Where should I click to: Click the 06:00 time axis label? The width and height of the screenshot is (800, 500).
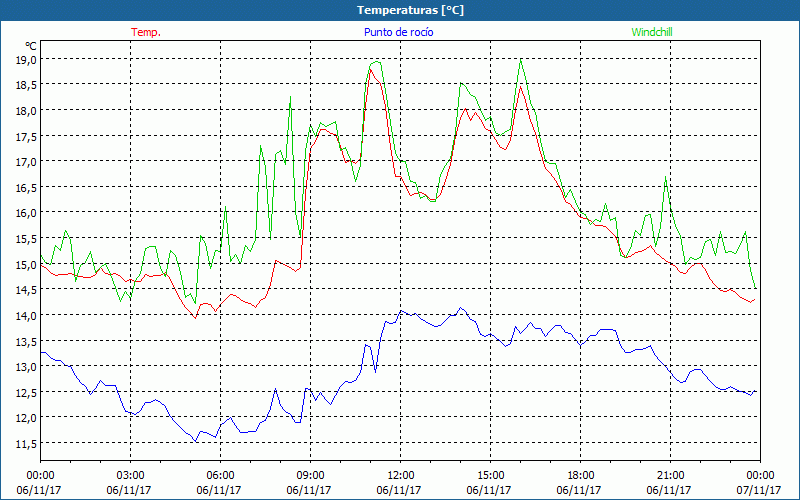(x=220, y=475)
